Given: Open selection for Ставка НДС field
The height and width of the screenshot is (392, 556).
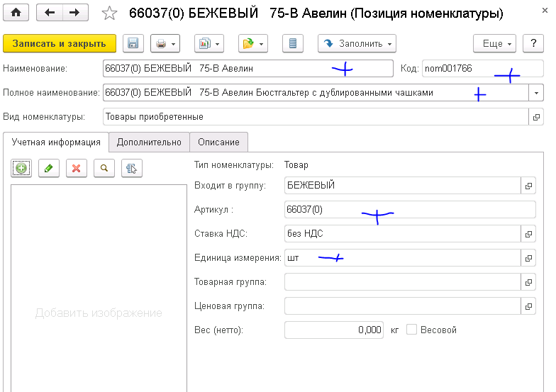Looking at the screenshot, I should point(528,234).
